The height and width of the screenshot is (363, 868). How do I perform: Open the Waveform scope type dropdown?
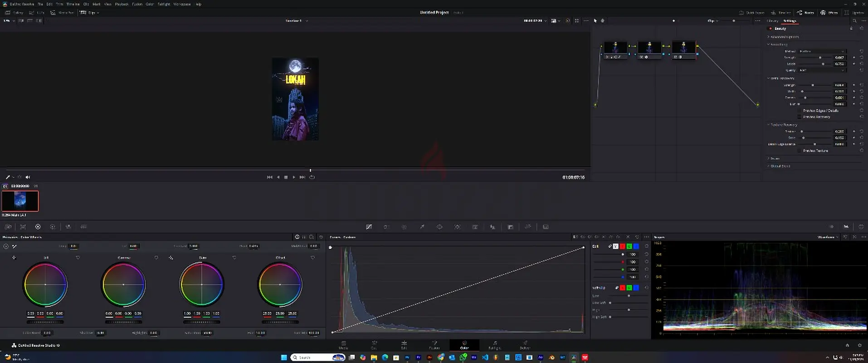[828, 237]
